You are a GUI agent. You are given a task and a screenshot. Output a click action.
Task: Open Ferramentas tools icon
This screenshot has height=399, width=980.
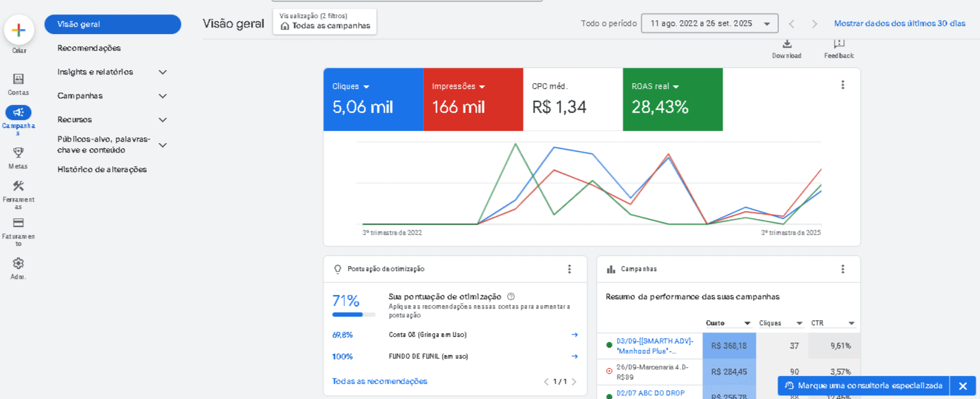[x=18, y=186]
